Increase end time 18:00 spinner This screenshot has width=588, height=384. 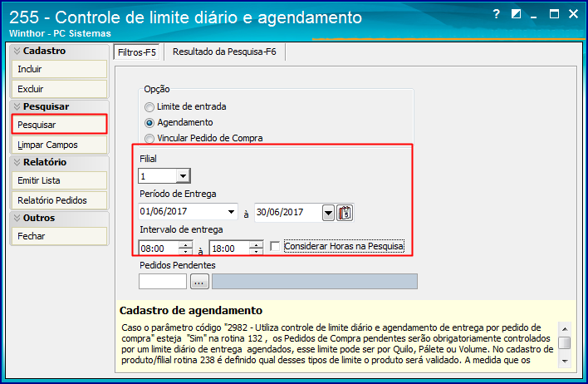coord(257,245)
